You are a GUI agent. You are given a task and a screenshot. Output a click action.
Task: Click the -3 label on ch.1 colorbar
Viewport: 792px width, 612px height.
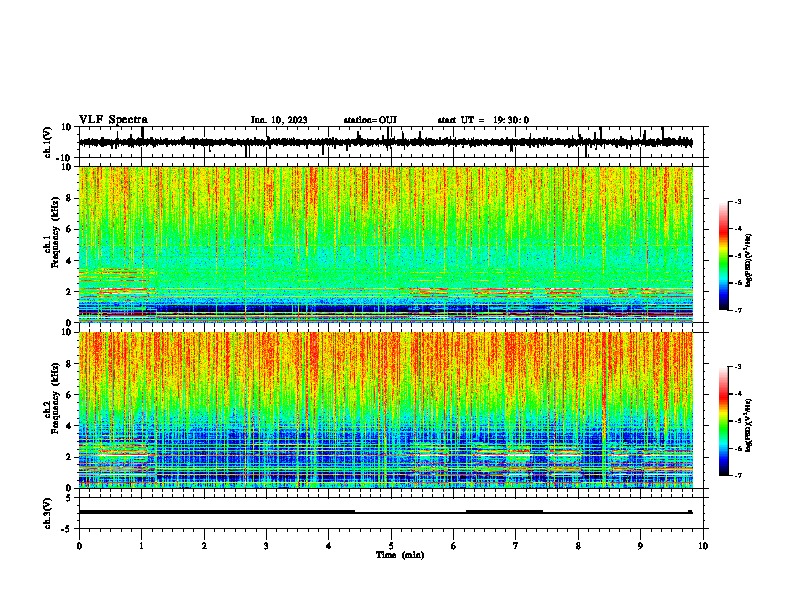click(x=738, y=202)
